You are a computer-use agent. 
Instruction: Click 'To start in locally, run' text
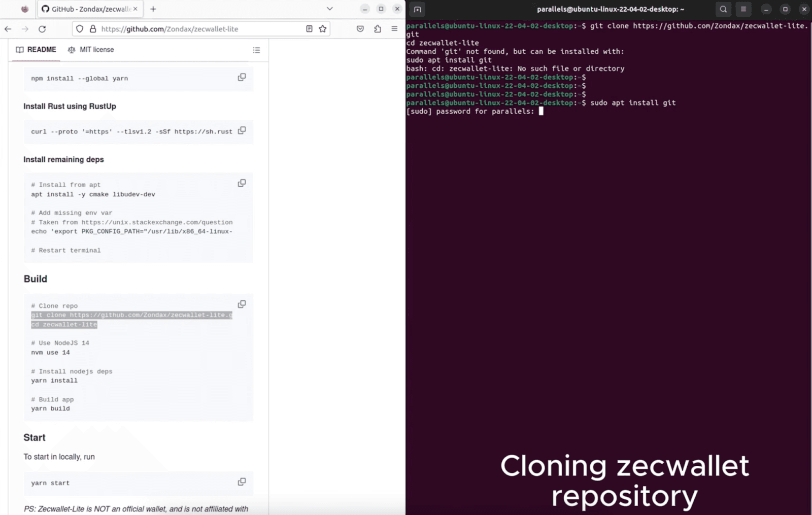[x=59, y=457]
